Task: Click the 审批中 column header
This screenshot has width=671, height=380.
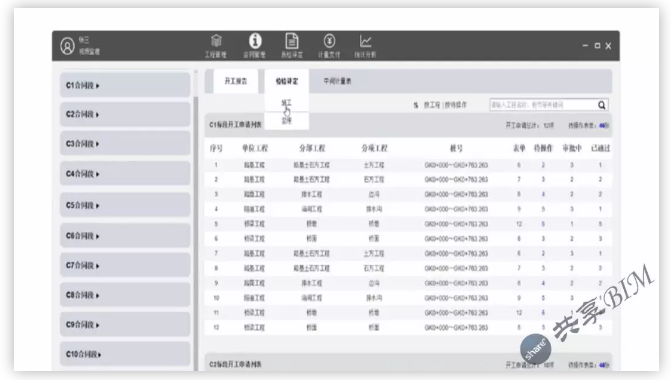Action: [572, 148]
